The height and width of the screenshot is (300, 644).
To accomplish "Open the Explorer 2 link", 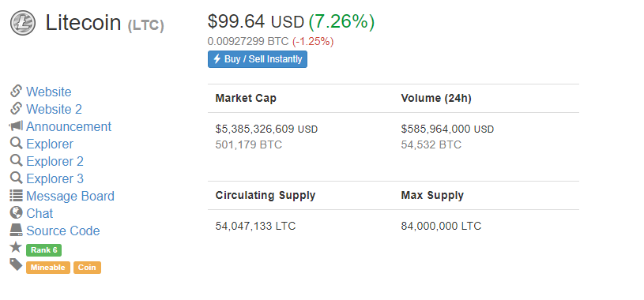I will click(x=55, y=161).
